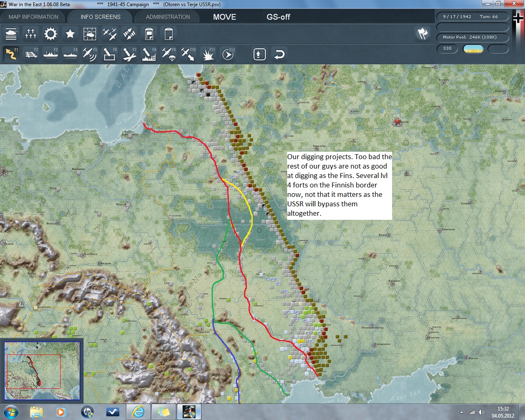This screenshot has width=525, height=420.
Task: Select the F8 bomb city mode
Action: [x=149, y=54]
